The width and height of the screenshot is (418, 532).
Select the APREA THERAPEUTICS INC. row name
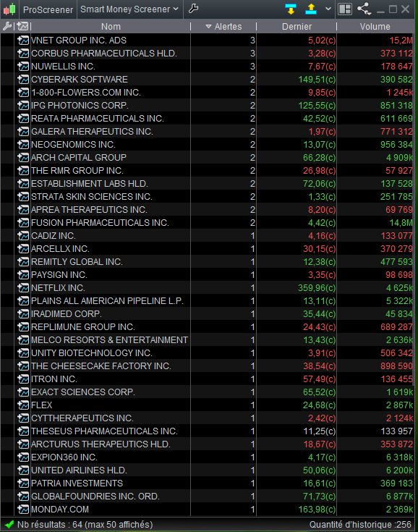pos(89,210)
